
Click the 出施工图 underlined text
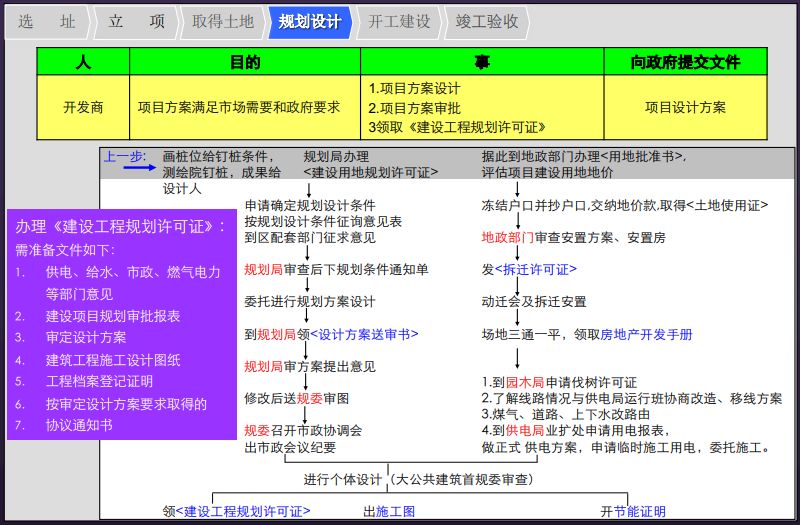click(389, 511)
